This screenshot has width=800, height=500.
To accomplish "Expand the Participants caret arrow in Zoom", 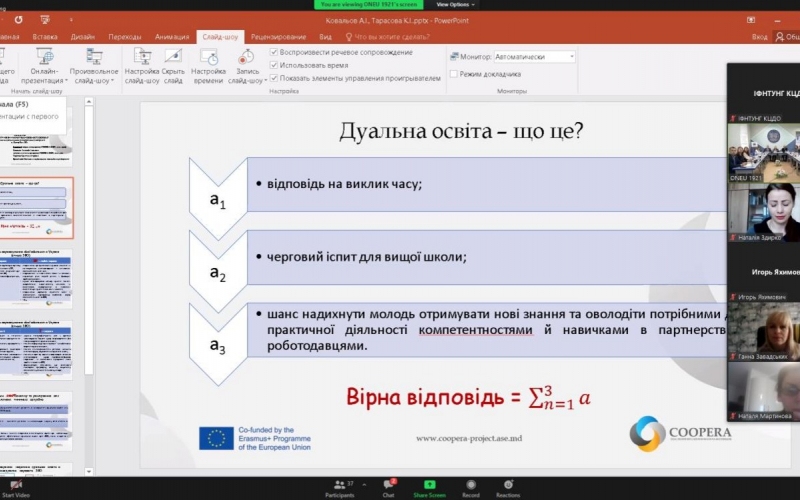I will point(364,484).
